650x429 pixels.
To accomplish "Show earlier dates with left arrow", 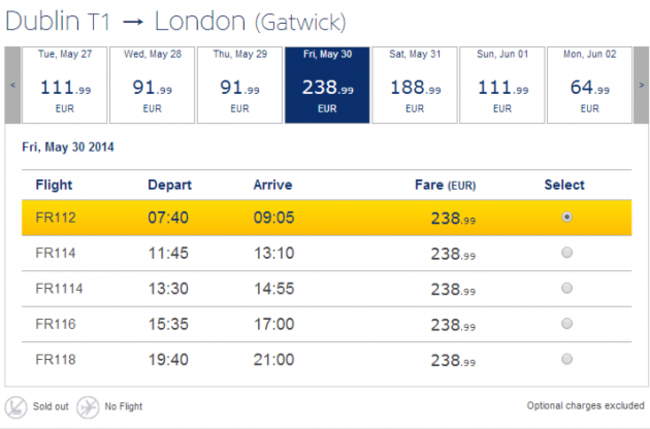I will [13, 85].
